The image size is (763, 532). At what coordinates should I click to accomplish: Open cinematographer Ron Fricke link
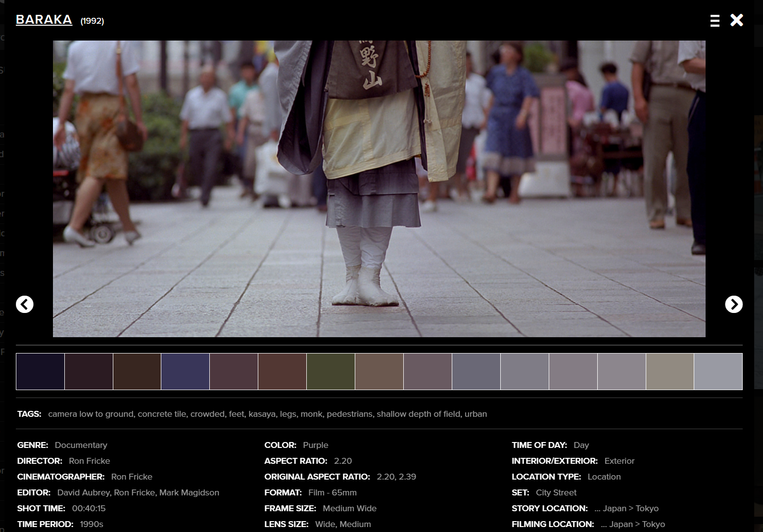point(132,477)
